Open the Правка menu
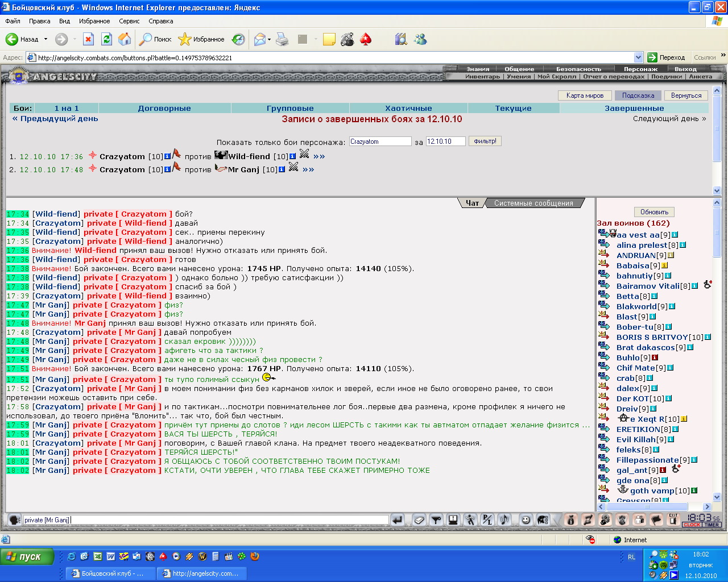728x582 pixels. 40,21
